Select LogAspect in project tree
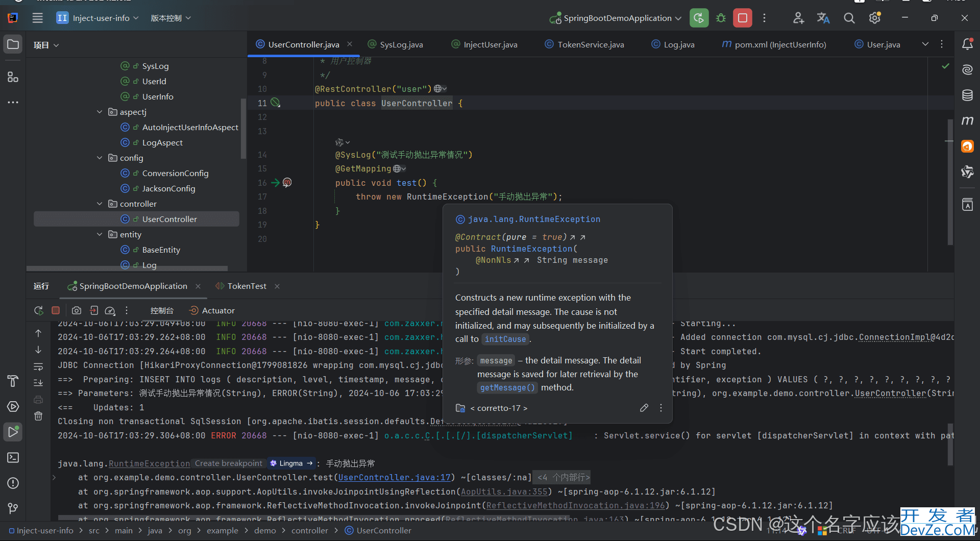The image size is (980, 541). pyautogui.click(x=162, y=142)
